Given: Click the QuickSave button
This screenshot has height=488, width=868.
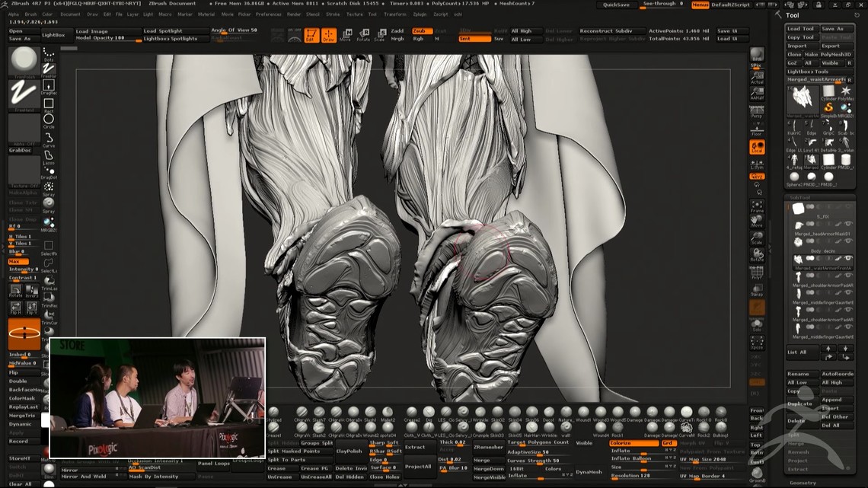Looking at the screenshot, I should click(x=616, y=5).
